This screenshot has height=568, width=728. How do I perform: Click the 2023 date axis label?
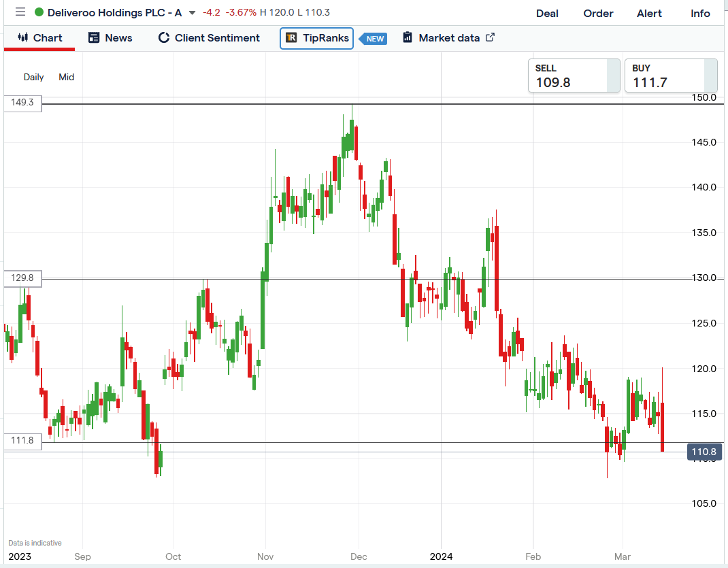pyautogui.click(x=20, y=556)
